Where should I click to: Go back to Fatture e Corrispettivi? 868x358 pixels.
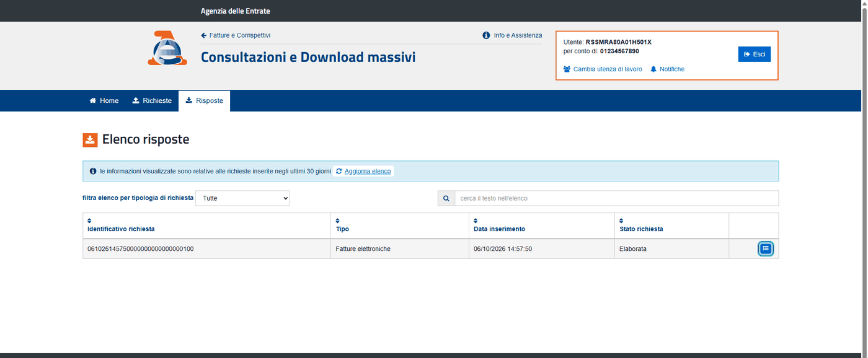click(236, 35)
